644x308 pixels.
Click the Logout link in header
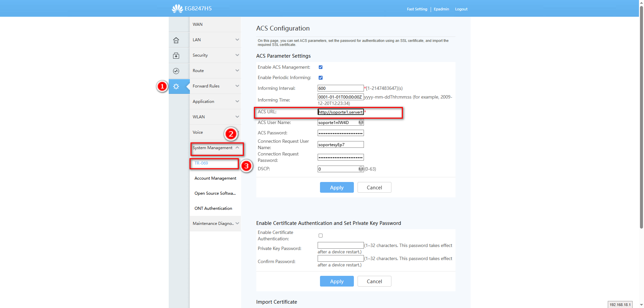(461, 9)
